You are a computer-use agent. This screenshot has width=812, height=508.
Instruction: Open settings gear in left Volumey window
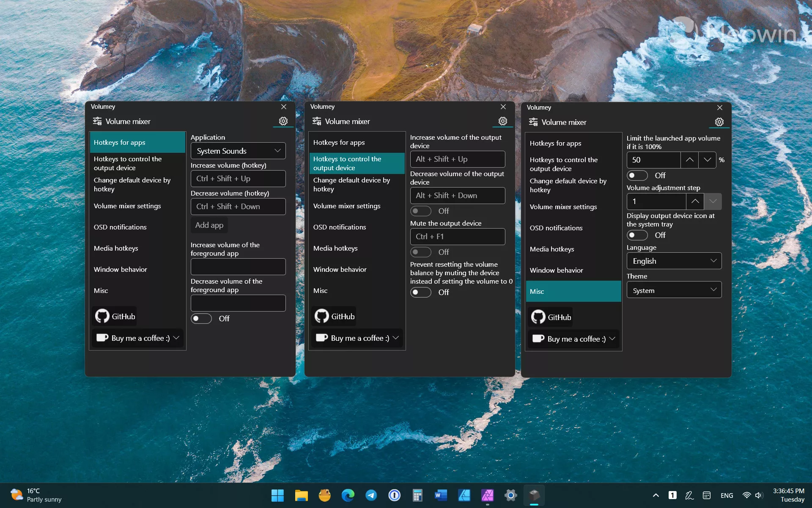pos(283,121)
